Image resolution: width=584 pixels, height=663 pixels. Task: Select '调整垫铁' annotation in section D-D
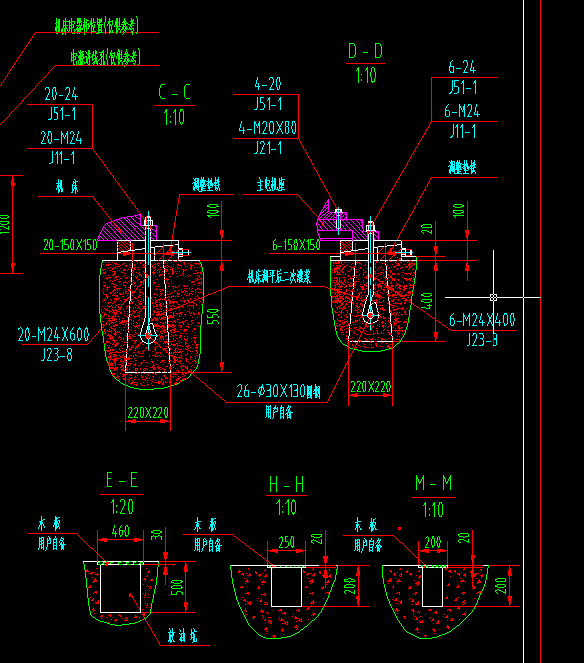[x=462, y=167]
